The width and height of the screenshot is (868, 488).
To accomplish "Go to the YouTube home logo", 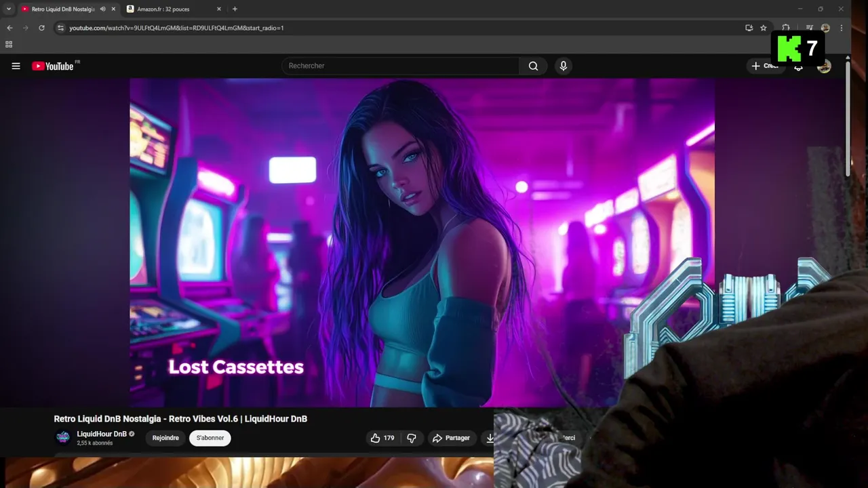I will [x=53, y=66].
